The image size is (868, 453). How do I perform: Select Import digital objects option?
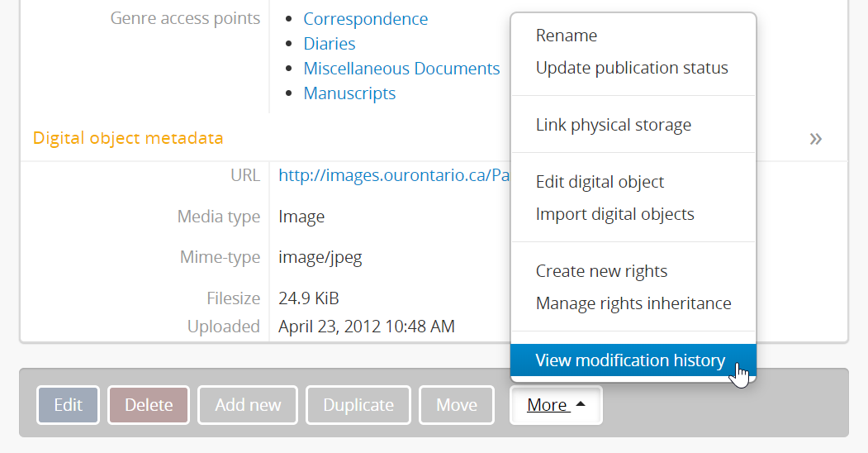click(614, 214)
